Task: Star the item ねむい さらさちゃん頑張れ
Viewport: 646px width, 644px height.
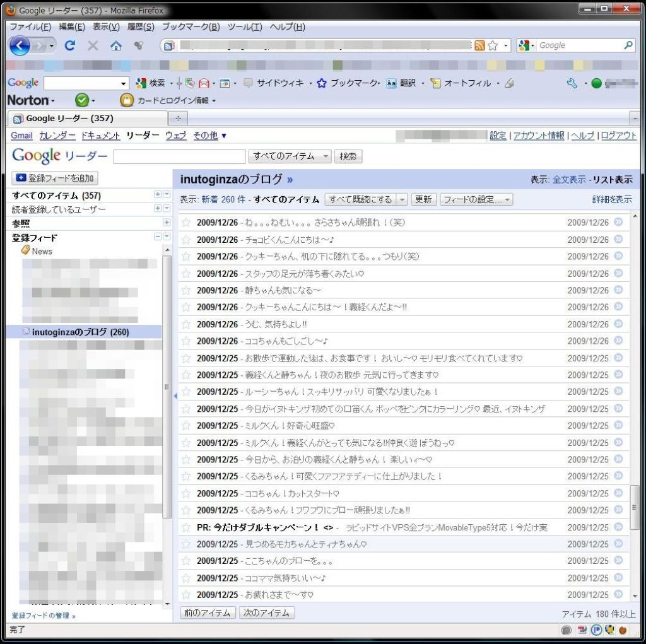Action: 186,223
